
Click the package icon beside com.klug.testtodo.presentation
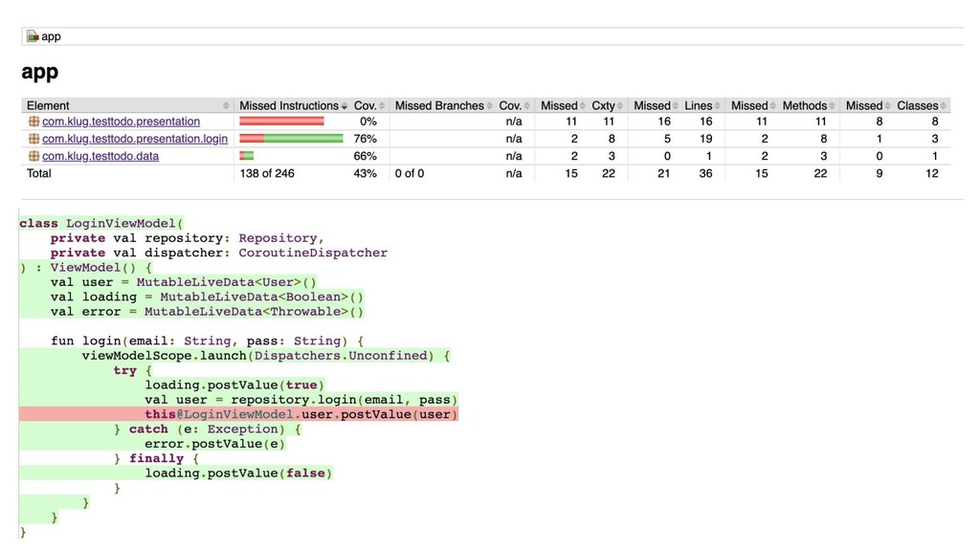point(33,121)
